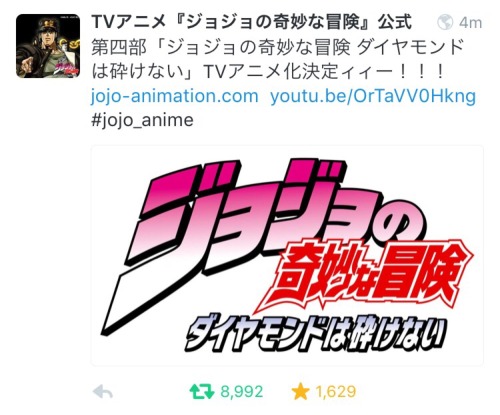Viewport: 500px width, 415px height.
Task: Click the 4m timestamp
Action: (470, 23)
